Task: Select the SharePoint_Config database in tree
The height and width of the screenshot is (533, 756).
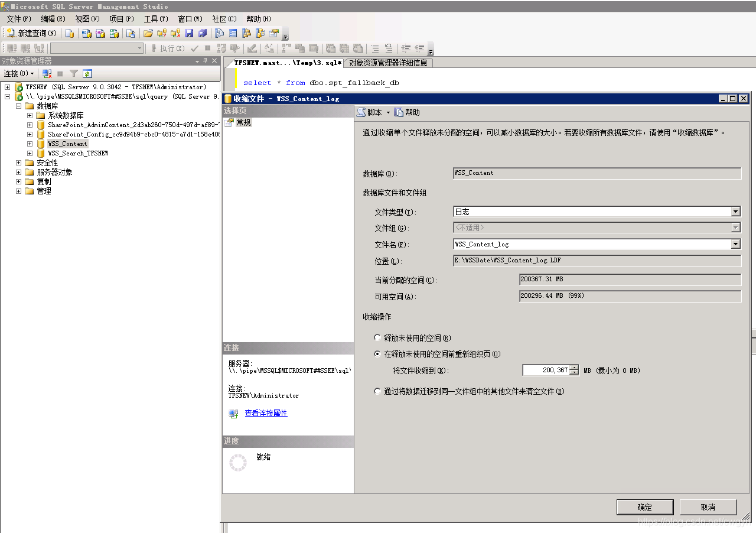Action: click(x=133, y=134)
